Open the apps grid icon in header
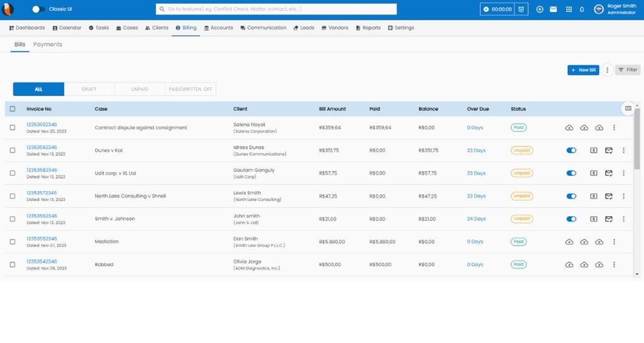Viewport: 644px width, 343px height. tap(569, 9)
